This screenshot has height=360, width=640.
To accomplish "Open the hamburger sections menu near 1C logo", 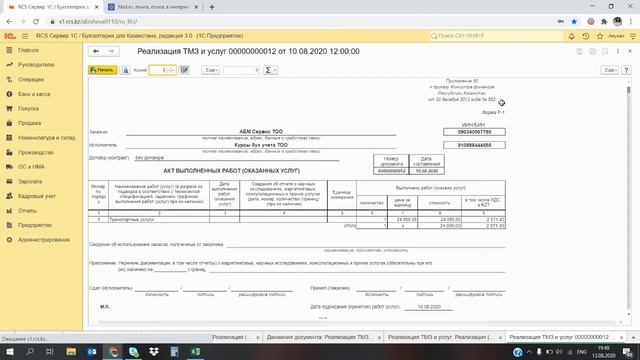I will click(25, 36).
